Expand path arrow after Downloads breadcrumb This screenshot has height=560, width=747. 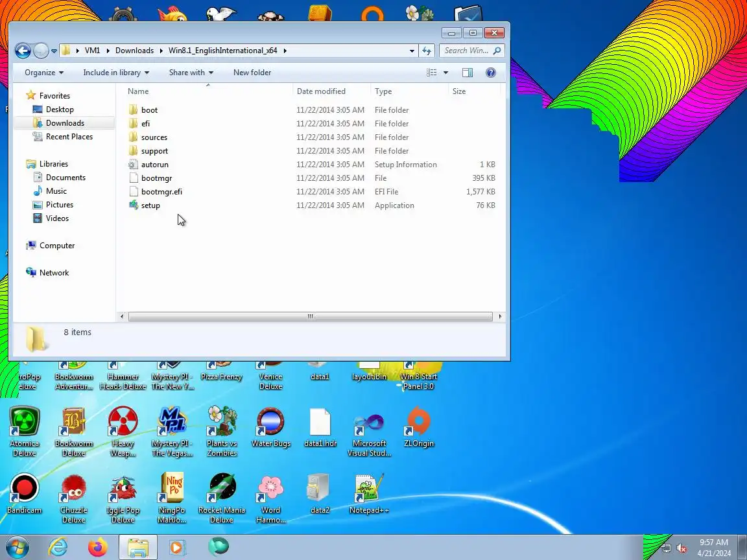pyautogui.click(x=161, y=51)
